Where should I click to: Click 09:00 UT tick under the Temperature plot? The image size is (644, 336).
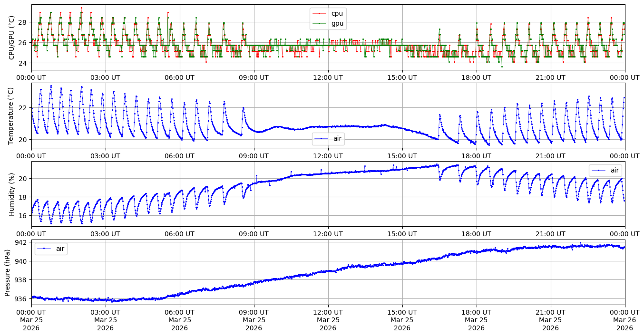pyautogui.click(x=254, y=156)
